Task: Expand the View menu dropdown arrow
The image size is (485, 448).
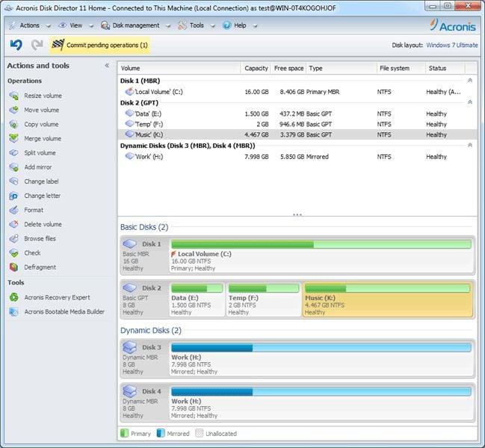Action: tap(91, 26)
